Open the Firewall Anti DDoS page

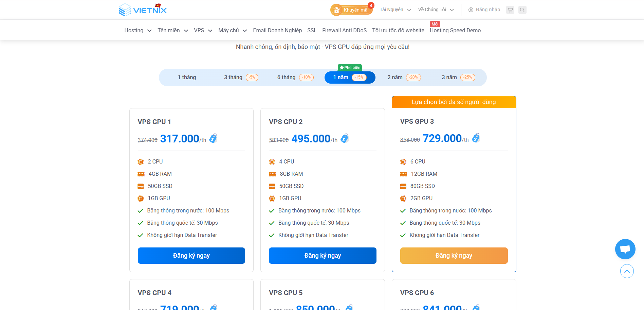pyautogui.click(x=344, y=31)
